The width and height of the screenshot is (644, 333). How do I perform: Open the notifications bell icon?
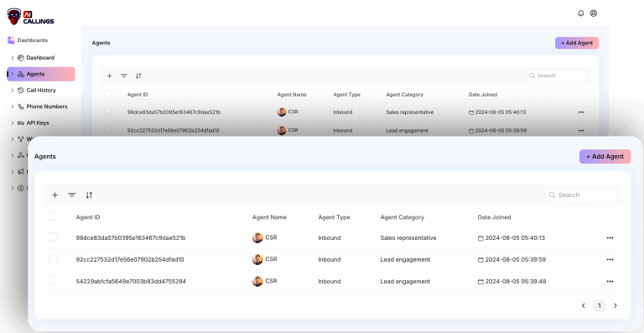pos(581,13)
